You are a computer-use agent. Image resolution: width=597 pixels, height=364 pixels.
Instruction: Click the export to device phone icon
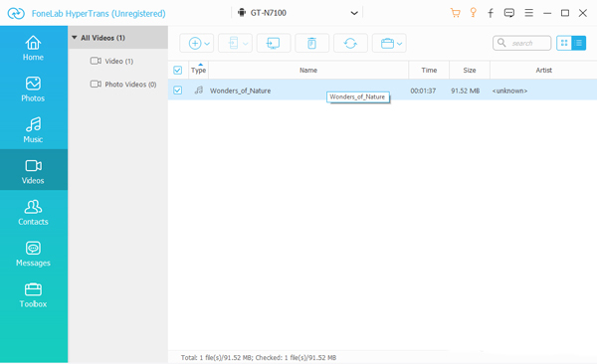coord(234,44)
